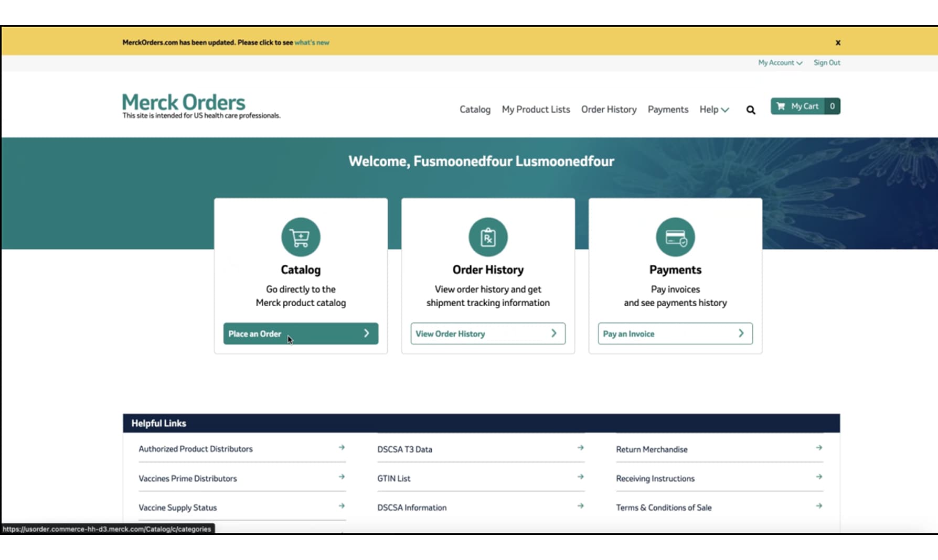Click the arrow beside Authorized Product Distributors
Image resolution: width=938 pixels, height=560 pixels.
pyautogui.click(x=342, y=447)
